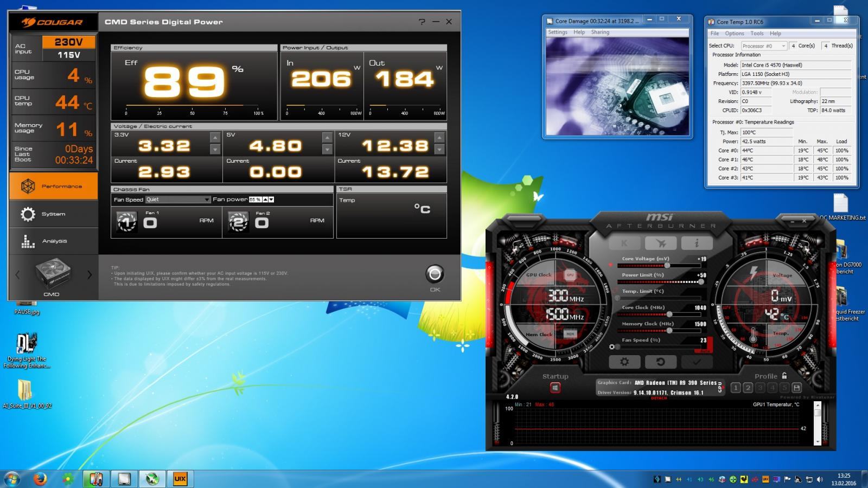Increase Fan power with up arrow
Image resolution: width=868 pixels, height=488 pixels.
(x=265, y=200)
